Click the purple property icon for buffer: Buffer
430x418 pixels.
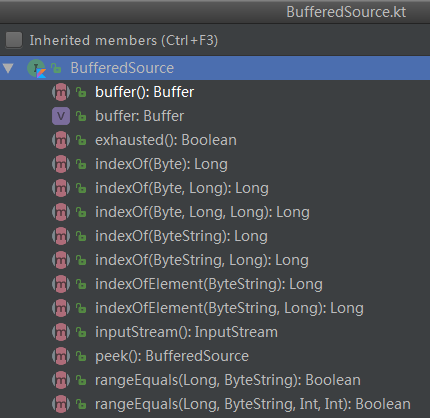point(61,116)
